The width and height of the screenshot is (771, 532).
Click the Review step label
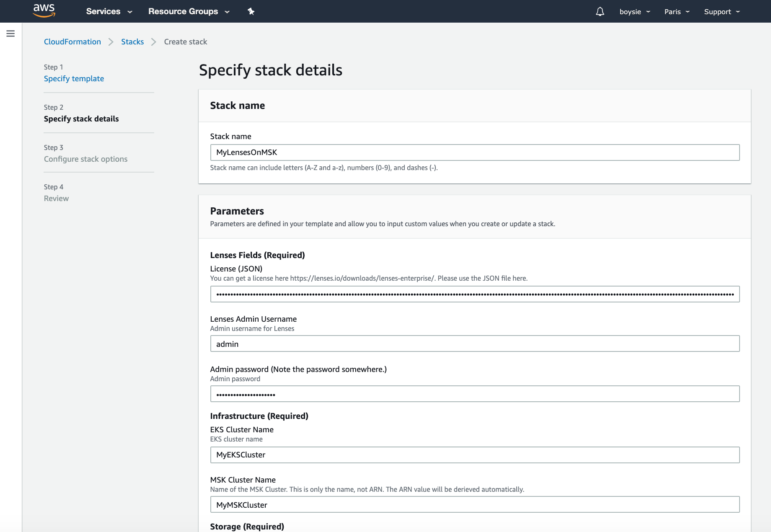56,199
